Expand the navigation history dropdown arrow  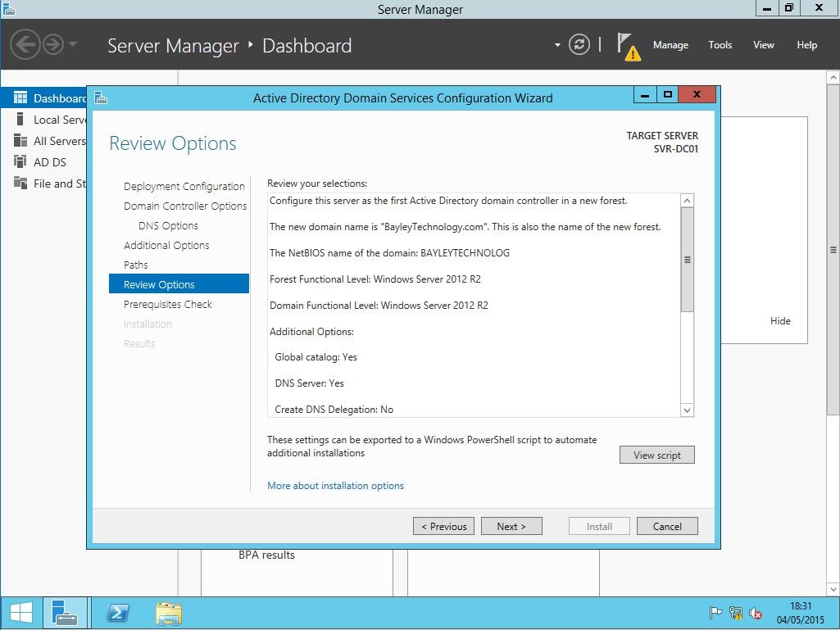(73, 44)
